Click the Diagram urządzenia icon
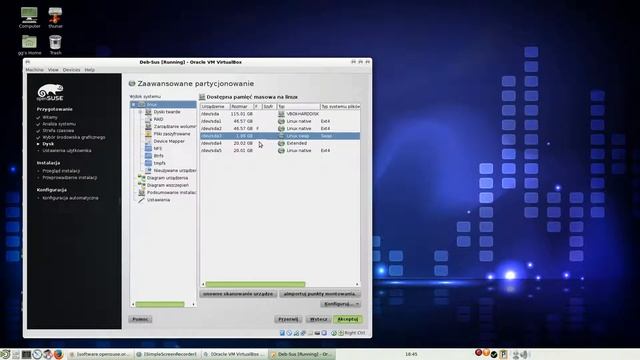Screen dimensions: 640x360 [141, 178]
